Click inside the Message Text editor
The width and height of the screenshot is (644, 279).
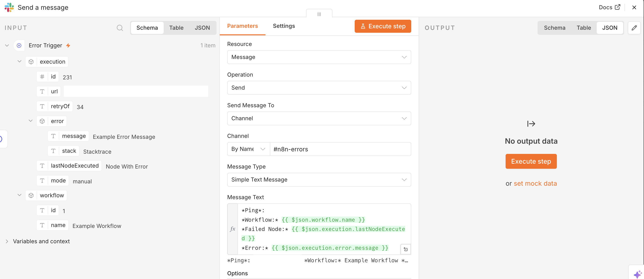click(x=324, y=229)
